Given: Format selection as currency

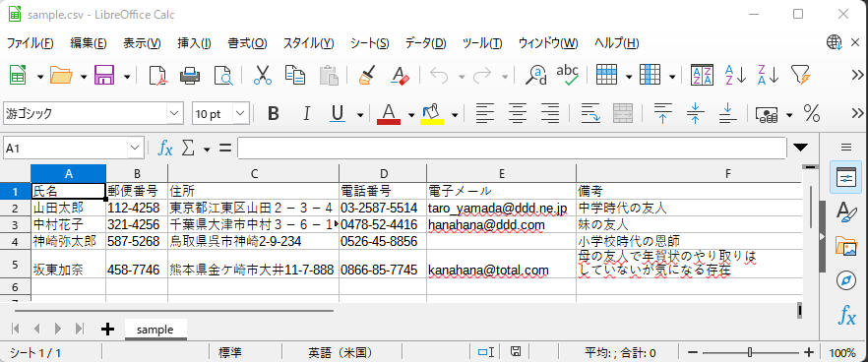Looking at the screenshot, I should coord(768,114).
